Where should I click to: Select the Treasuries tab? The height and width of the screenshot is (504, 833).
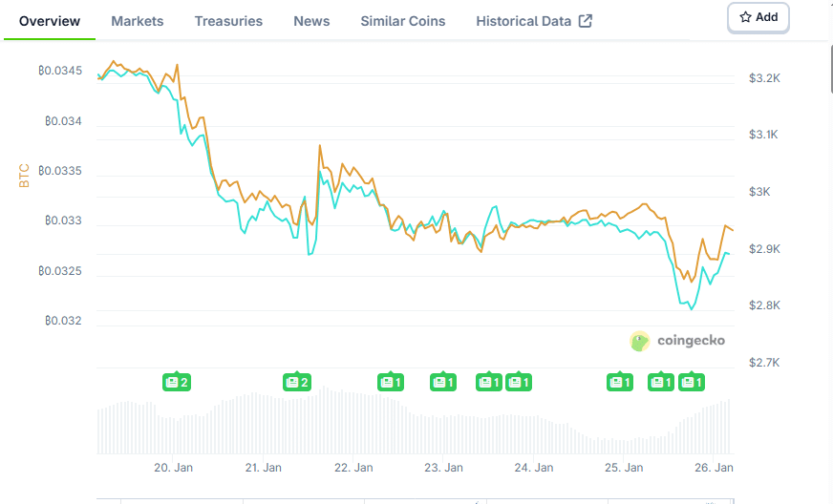point(228,21)
